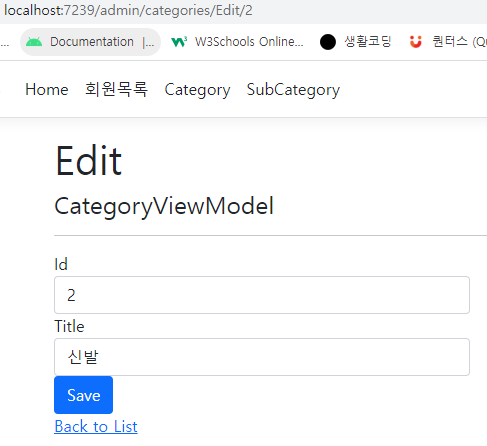The height and width of the screenshot is (446, 487).
Task: Click the red 퀀터스 bookmark icon
Action: tap(416, 42)
